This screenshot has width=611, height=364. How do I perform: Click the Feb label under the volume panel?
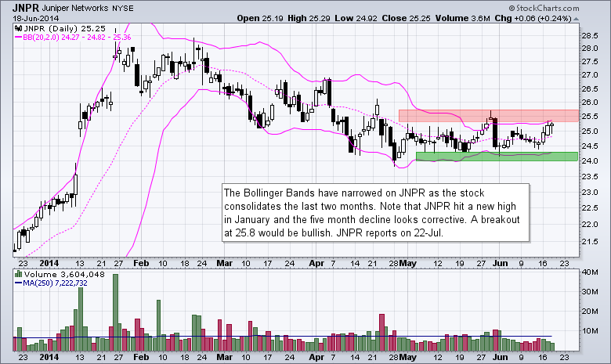[141, 357]
